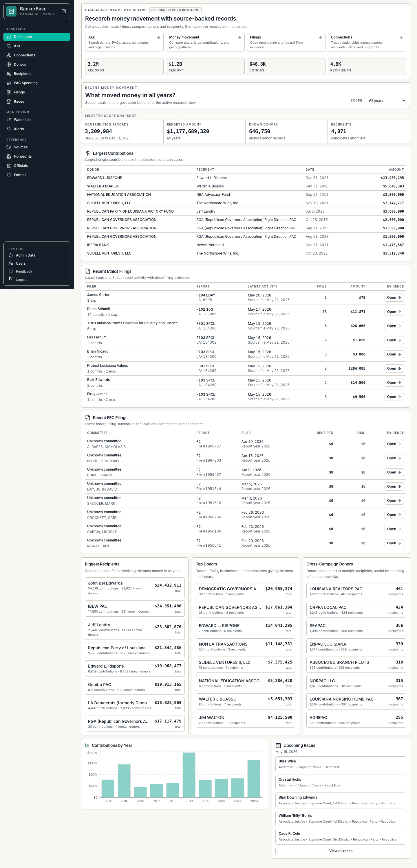
Task: Open the JIM WALTON donor card
Action: pyautogui.click(x=245, y=720)
